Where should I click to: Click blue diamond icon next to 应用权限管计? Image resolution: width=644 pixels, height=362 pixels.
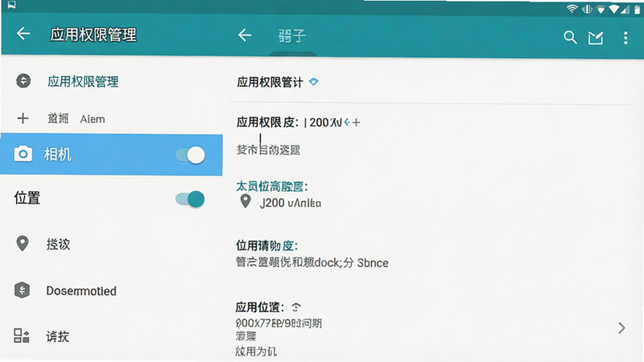click(x=313, y=82)
